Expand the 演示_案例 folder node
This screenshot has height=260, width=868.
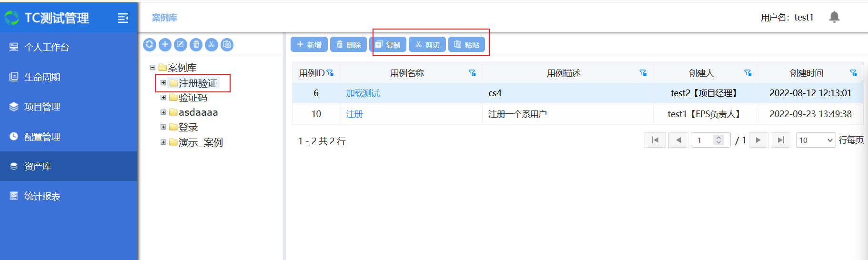pos(163,142)
